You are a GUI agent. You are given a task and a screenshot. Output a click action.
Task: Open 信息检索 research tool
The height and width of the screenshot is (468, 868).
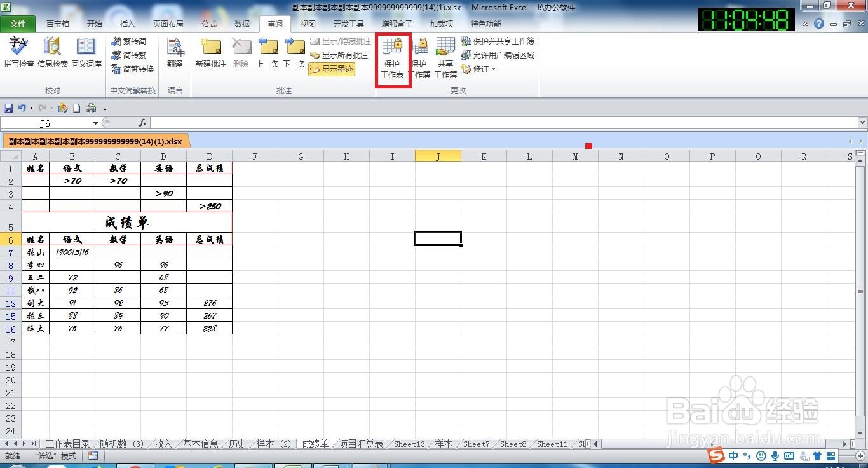(53, 53)
